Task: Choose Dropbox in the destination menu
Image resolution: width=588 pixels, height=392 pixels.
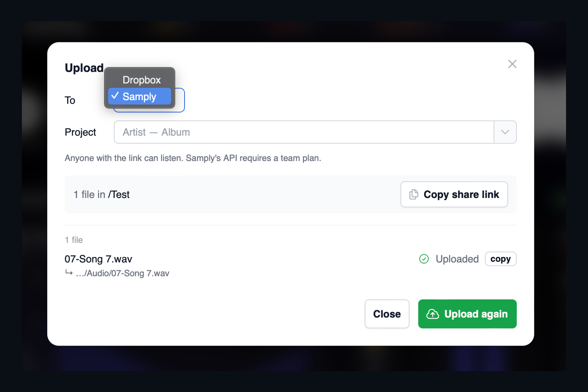Action: 140,80
